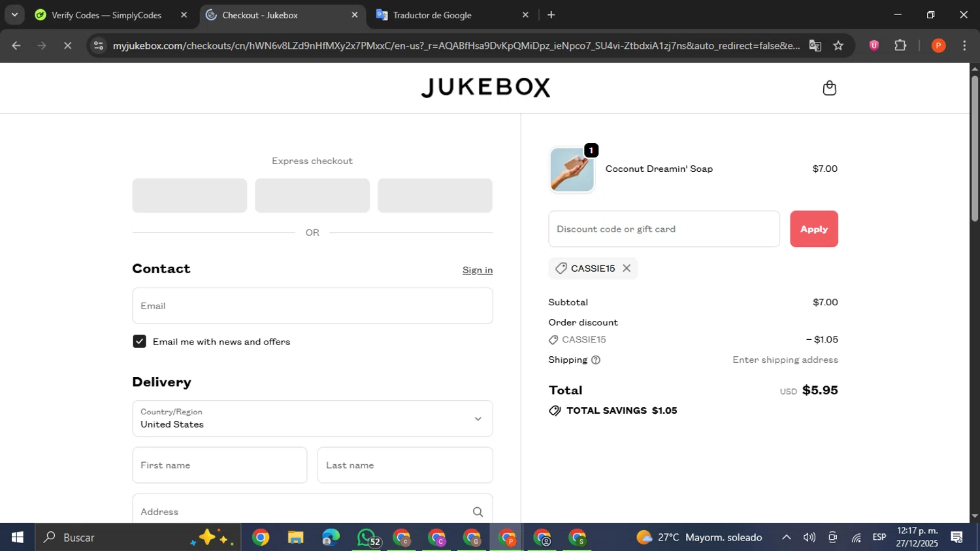
Task: Click the Google Translate icon in address bar
Action: pos(815,46)
